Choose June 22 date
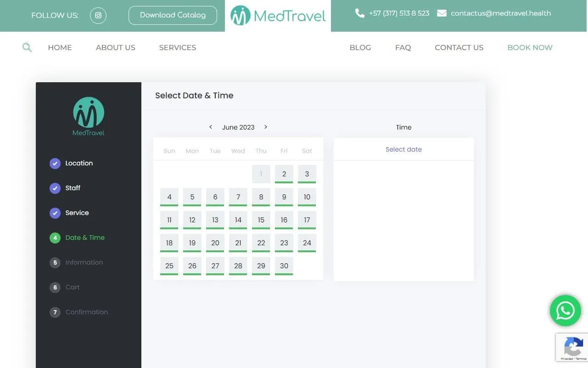The image size is (588, 368). click(x=261, y=243)
